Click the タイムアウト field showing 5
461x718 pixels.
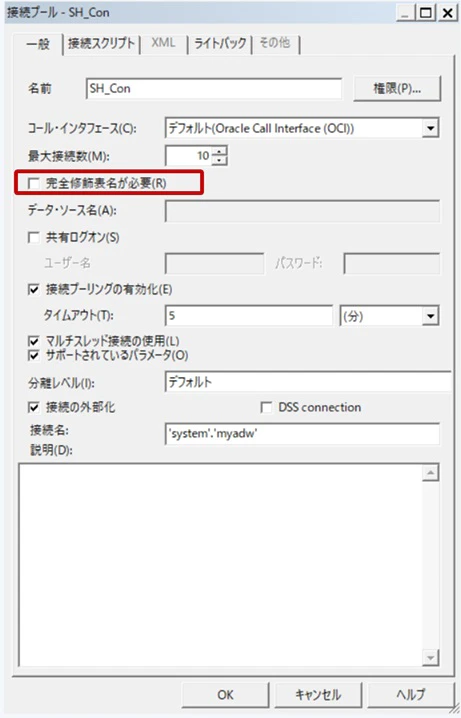[x=248, y=316]
